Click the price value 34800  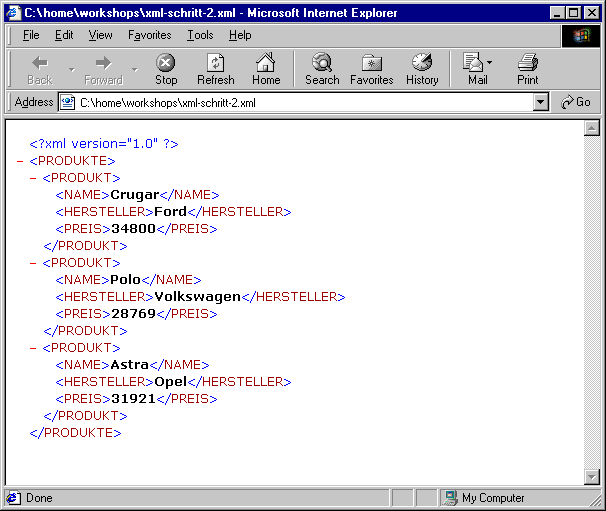pyautogui.click(x=133, y=229)
